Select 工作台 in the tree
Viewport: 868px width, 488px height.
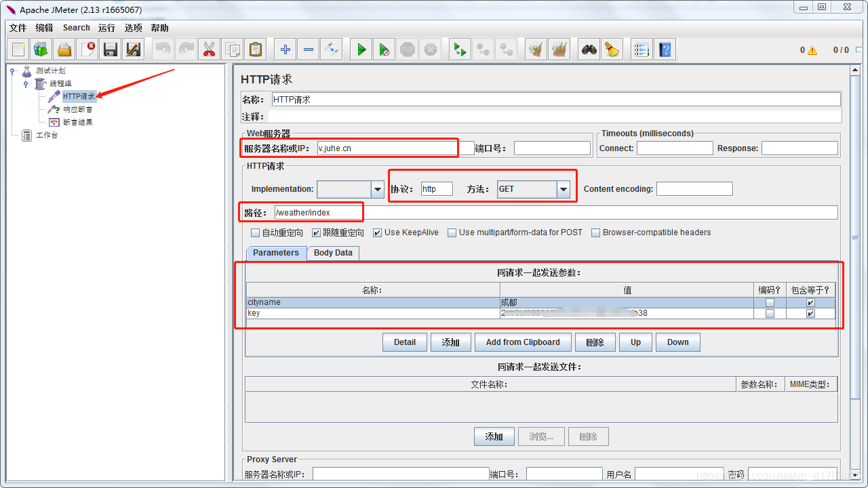coord(47,135)
